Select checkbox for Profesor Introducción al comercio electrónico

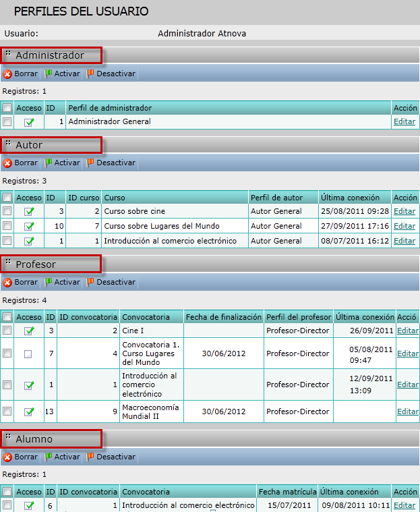(x=7, y=385)
